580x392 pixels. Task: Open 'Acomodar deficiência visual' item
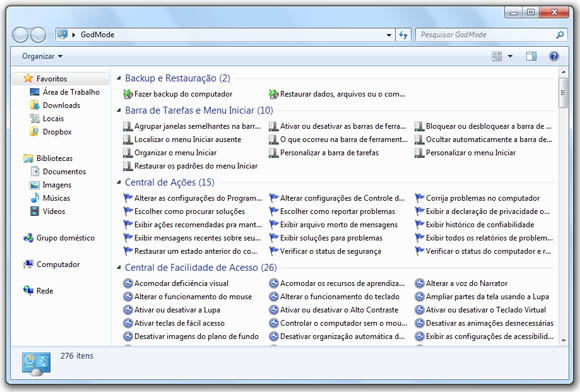pyautogui.click(x=176, y=283)
